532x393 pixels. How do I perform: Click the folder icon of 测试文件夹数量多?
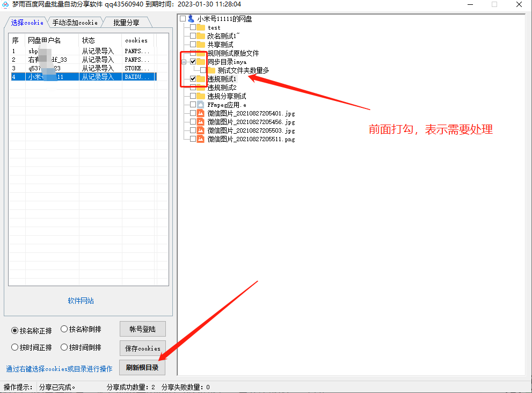[211, 70]
